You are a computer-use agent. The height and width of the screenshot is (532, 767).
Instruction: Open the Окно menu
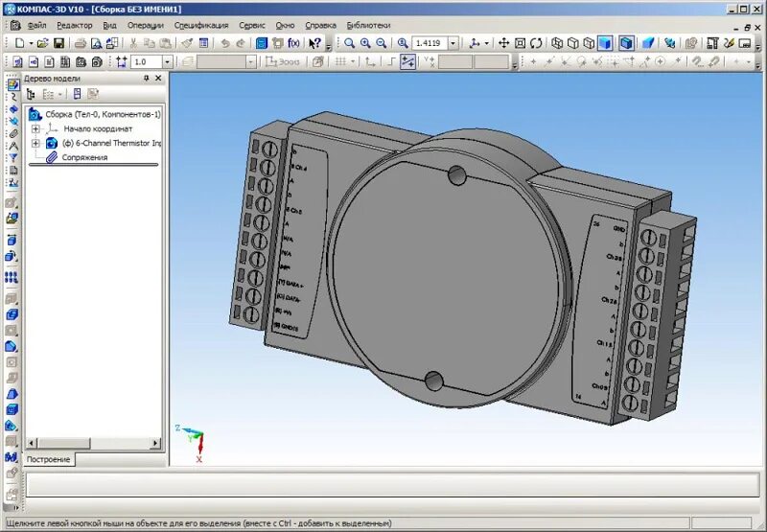[285, 26]
